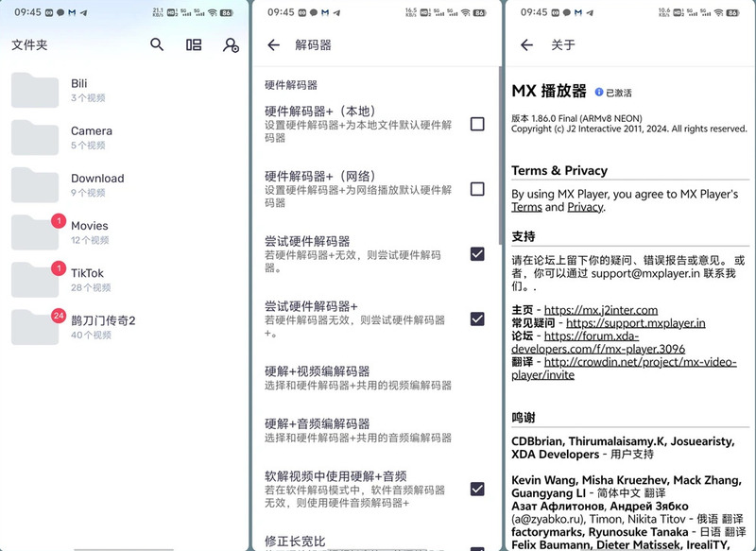Go back from the 关于 screen

[527, 44]
